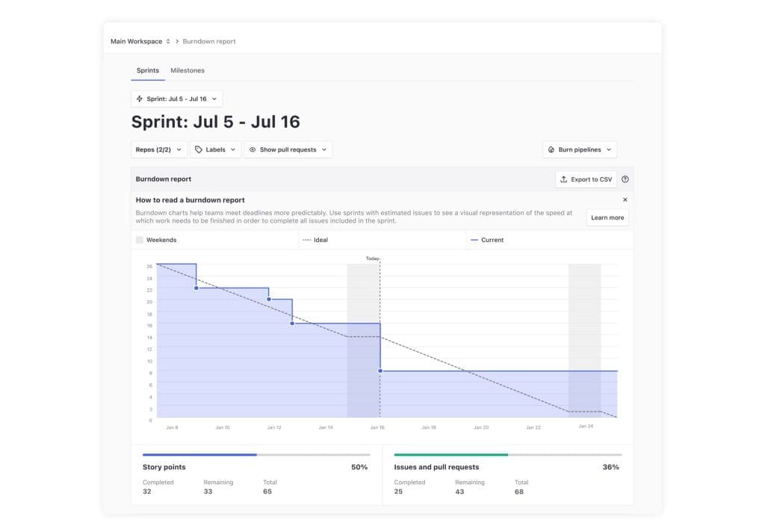Switch to the Milestones tab
The width and height of the screenshot is (765, 532).
point(188,70)
